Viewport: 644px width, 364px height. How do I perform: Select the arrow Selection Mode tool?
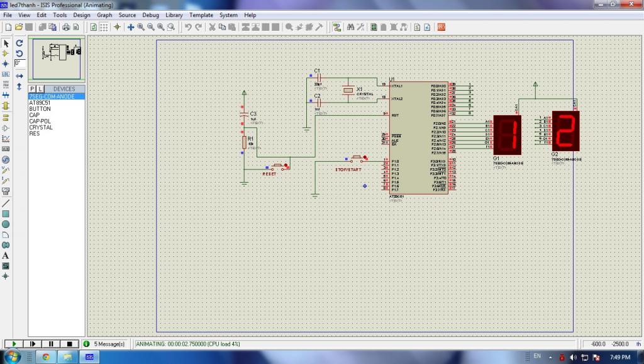coord(6,43)
